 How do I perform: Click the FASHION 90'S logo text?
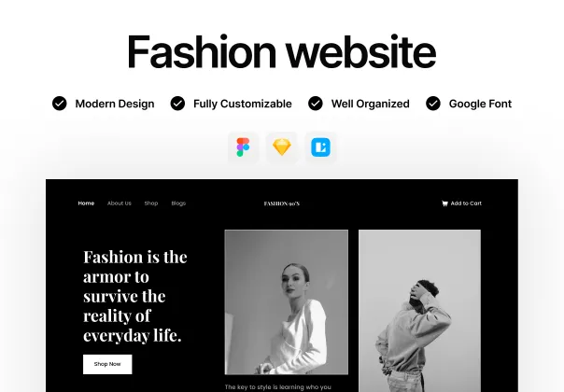[x=282, y=203]
